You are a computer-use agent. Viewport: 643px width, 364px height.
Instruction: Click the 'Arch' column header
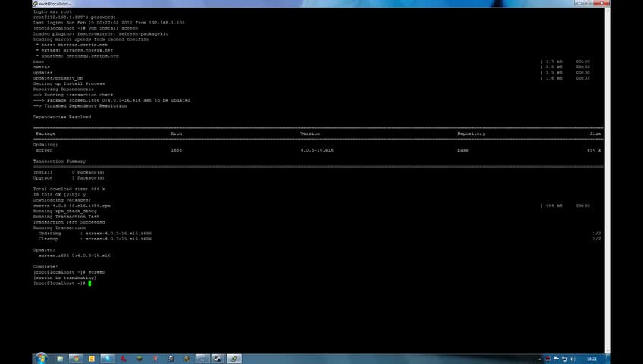[x=177, y=133]
